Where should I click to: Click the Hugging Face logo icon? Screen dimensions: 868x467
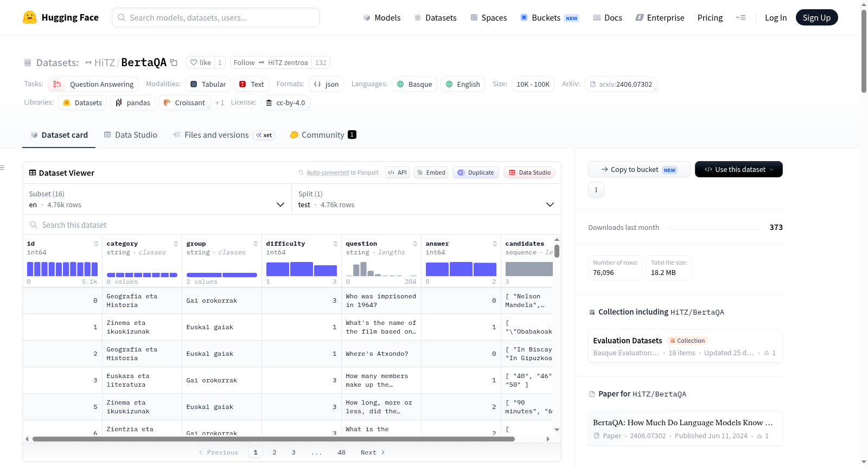pos(30,17)
